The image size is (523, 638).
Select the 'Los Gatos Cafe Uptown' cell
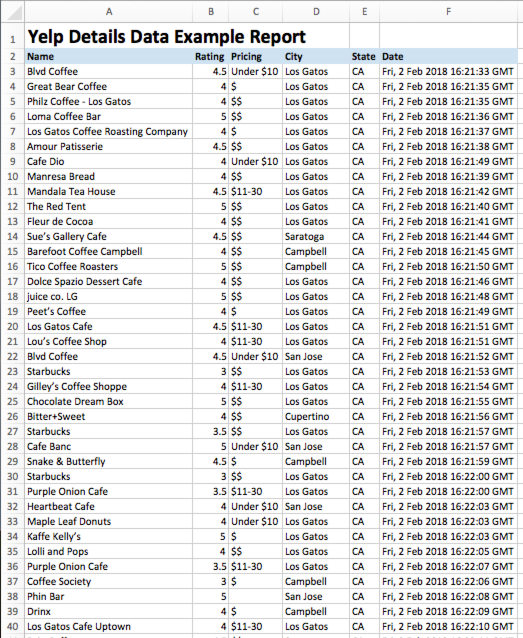(109, 627)
